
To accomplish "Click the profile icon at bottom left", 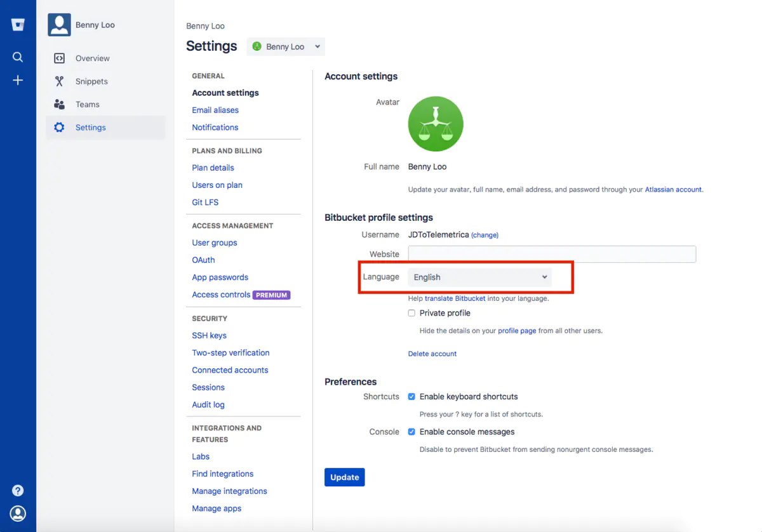I will point(18,514).
